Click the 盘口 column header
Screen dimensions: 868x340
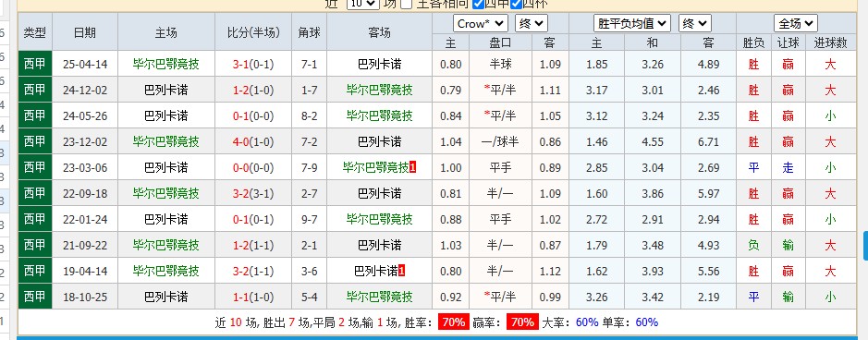pos(500,42)
